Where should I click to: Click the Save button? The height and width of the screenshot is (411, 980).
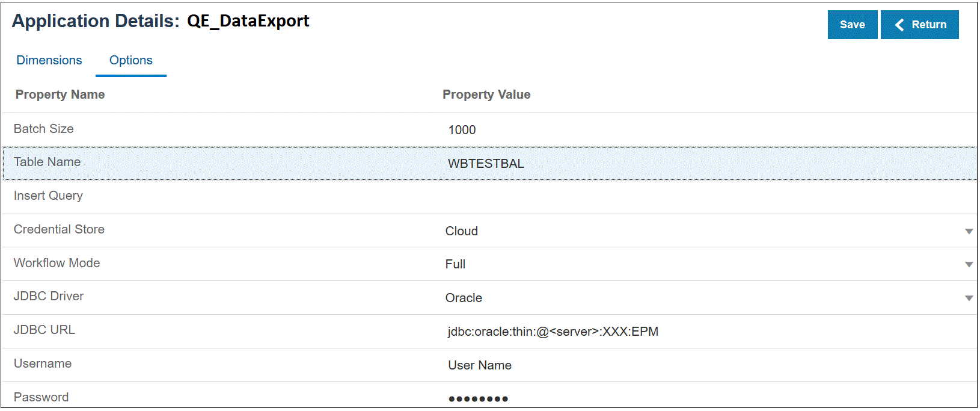[x=852, y=25]
